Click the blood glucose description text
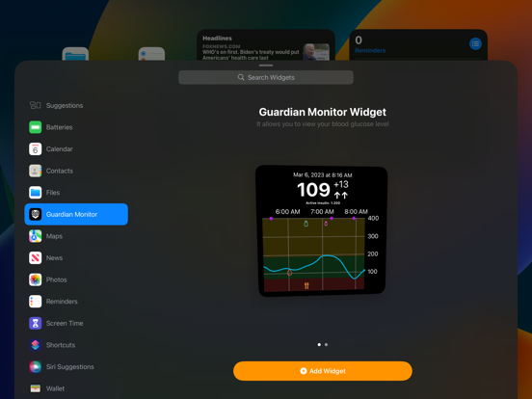Image resolution: width=532 pixels, height=399 pixels. coord(322,124)
